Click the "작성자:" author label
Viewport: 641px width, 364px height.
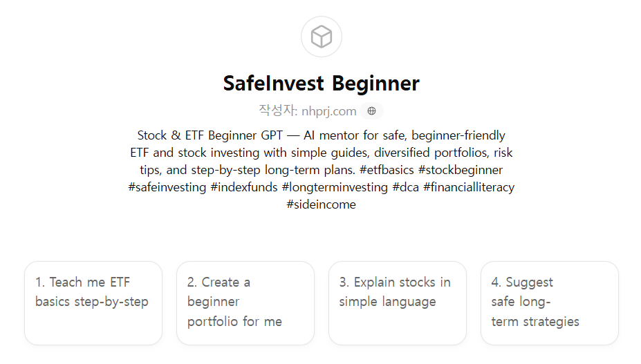tap(278, 111)
